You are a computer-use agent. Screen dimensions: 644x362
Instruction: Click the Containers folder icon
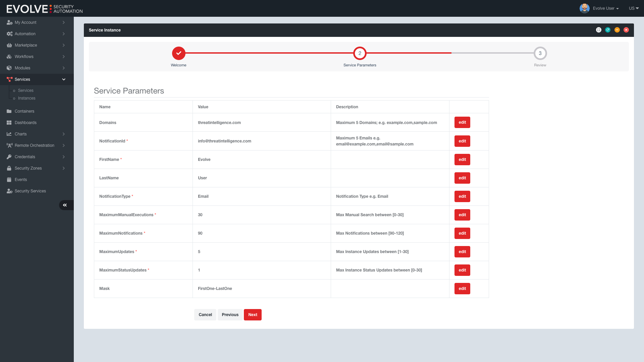pyautogui.click(x=9, y=111)
